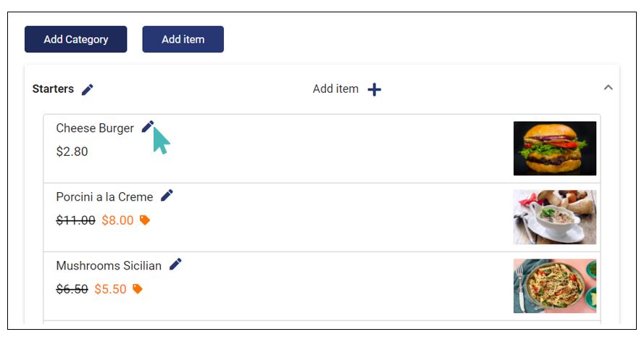This screenshot has width=644, height=345.
Task: Open the Cheese Burger photo thumbnail
Action: [555, 149]
